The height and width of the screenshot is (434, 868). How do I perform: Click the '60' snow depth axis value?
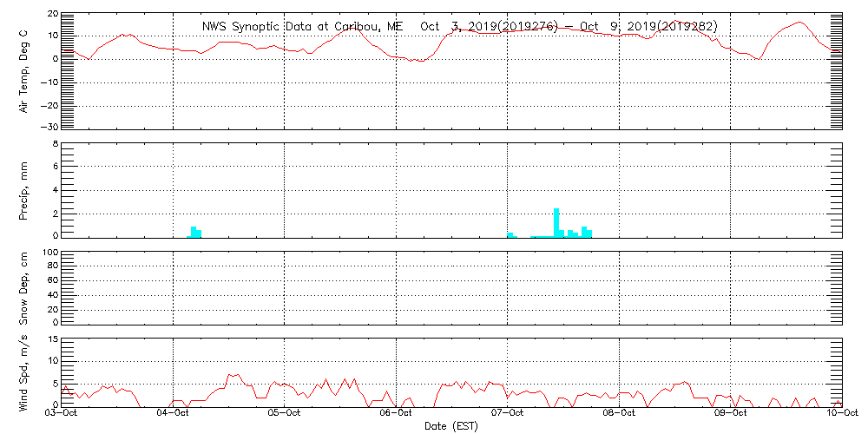click(53, 280)
